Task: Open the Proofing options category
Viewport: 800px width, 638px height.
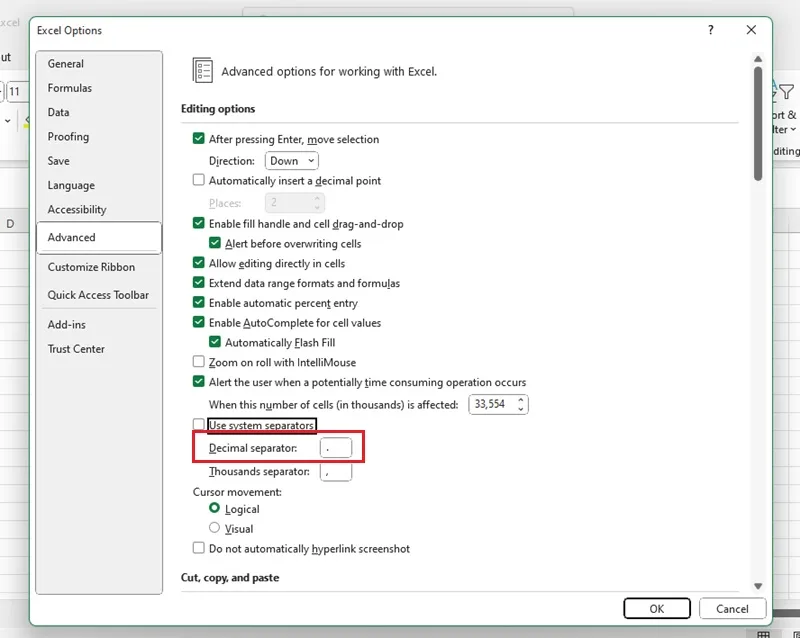Action: click(x=68, y=136)
